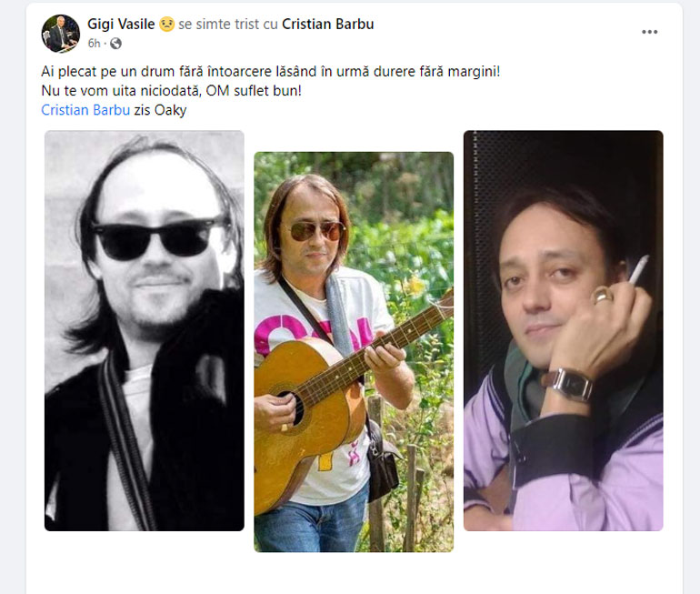Click the "Nu te vom uita niciodată" line
Image resolution: width=700 pixels, height=594 pixels.
click(x=172, y=91)
